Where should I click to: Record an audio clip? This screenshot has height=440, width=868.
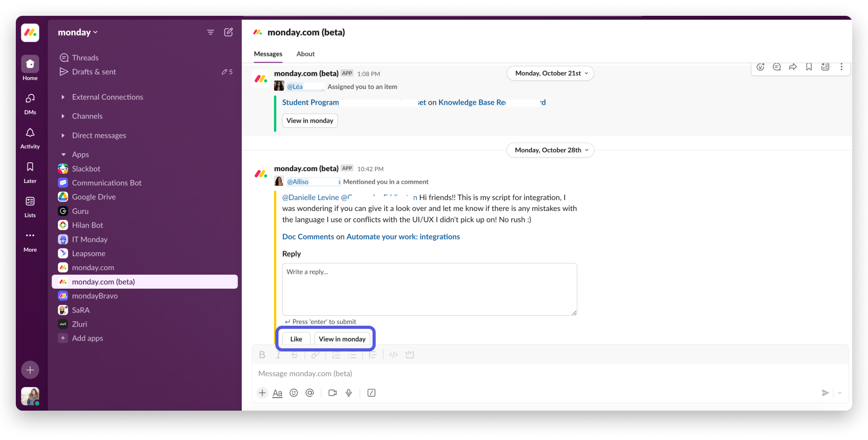click(349, 393)
